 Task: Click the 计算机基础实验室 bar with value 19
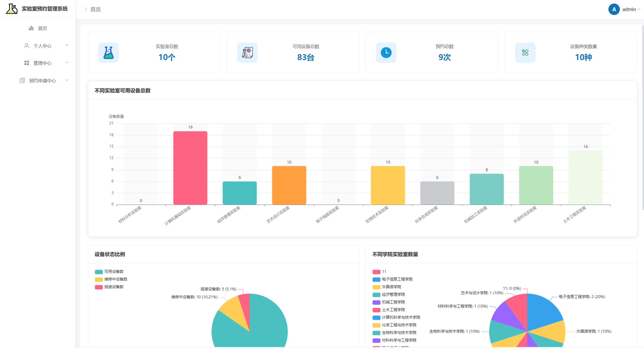(190, 168)
